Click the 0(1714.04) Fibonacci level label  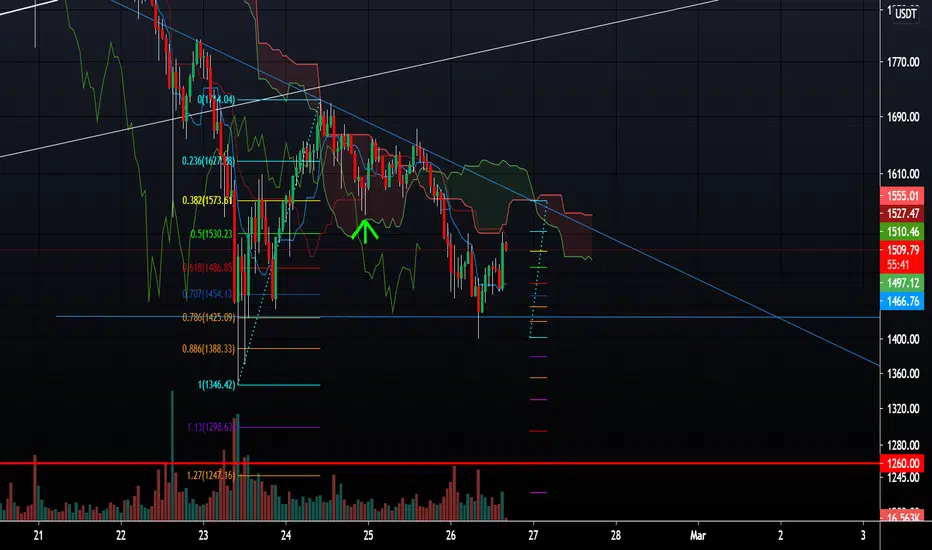pos(216,100)
